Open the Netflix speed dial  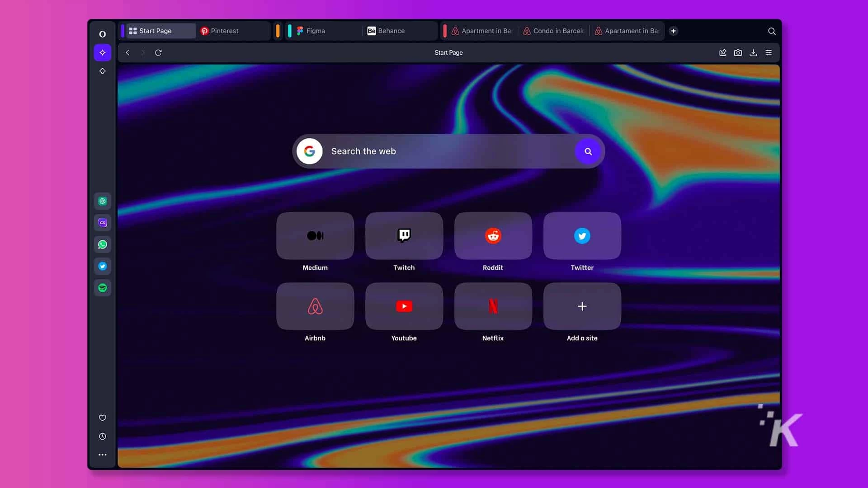pyautogui.click(x=493, y=306)
